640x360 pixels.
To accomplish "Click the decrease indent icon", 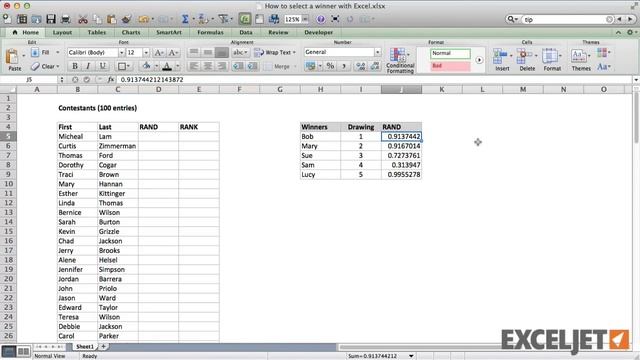I will (x=238, y=66).
